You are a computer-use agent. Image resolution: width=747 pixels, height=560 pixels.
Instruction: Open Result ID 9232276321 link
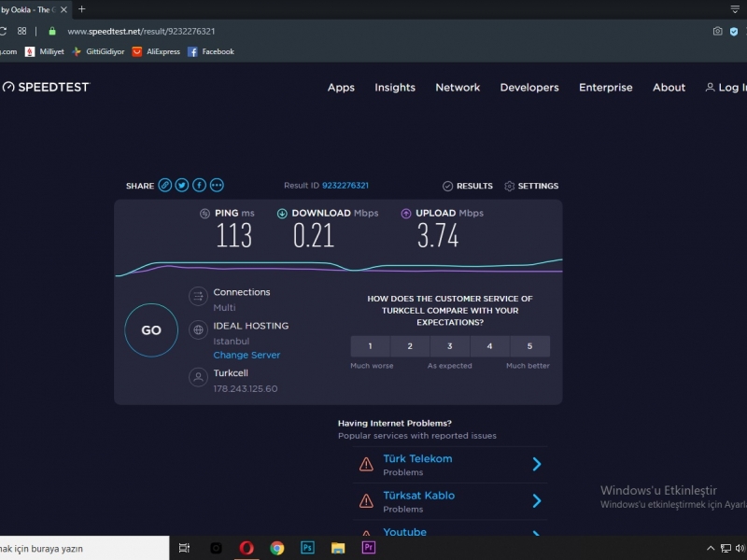(x=345, y=186)
